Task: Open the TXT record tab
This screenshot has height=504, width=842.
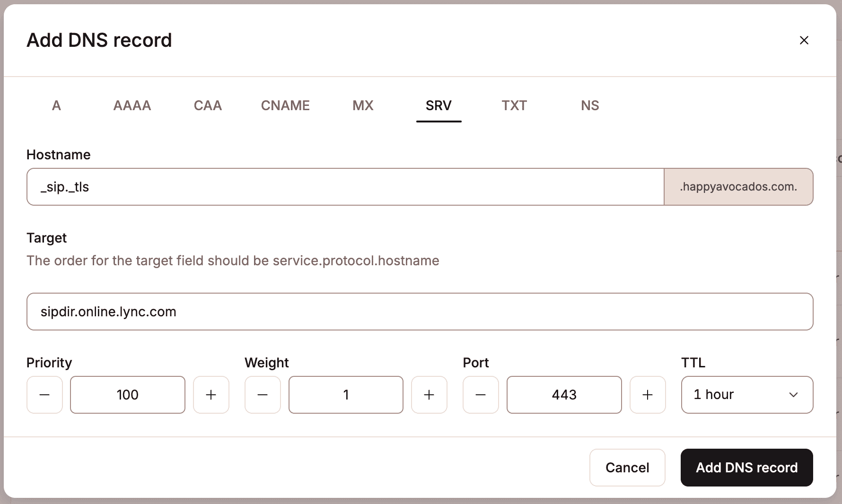Action: (514, 105)
